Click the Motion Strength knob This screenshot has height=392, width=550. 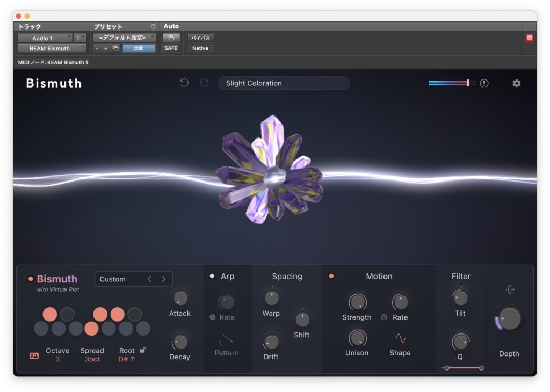point(357,302)
